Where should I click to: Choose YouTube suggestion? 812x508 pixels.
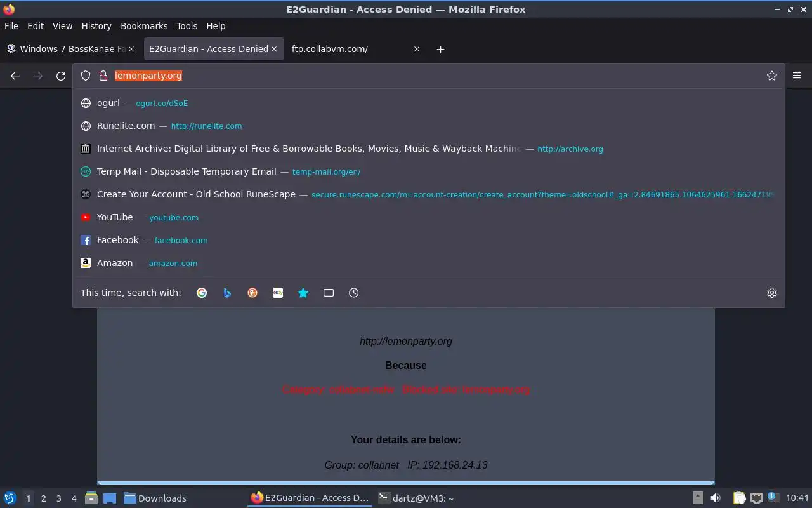pyautogui.click(x=428, y=217)
